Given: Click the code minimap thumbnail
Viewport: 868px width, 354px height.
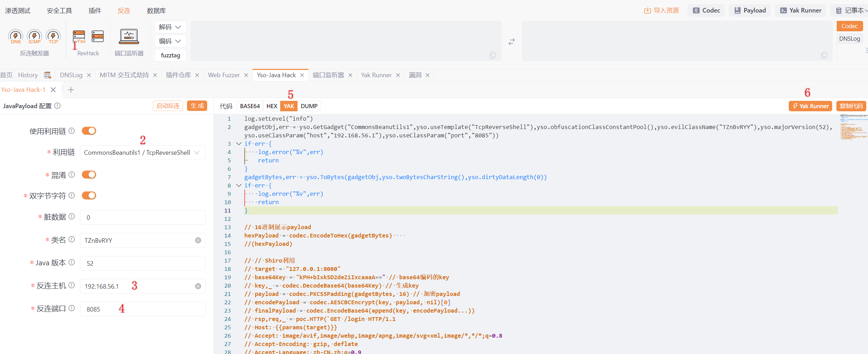Looking at the screenshot, I should pos(853,127).
